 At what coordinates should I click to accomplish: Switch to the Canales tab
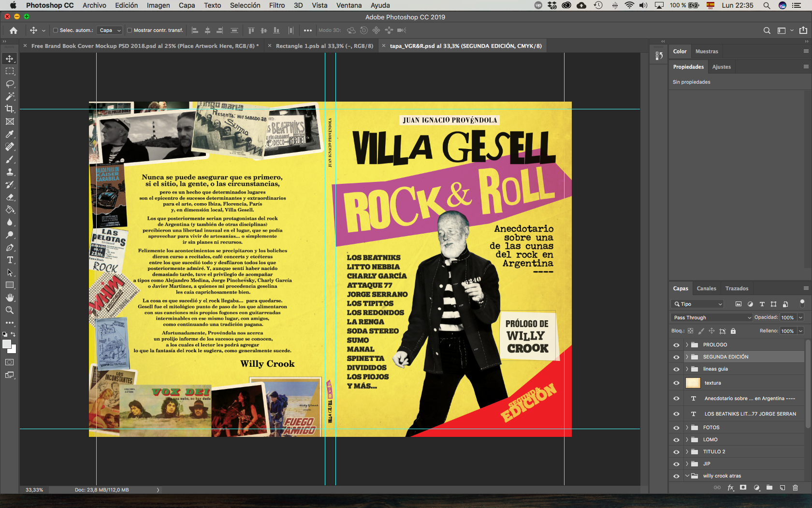pyautogui.click(x=706, y=288)
